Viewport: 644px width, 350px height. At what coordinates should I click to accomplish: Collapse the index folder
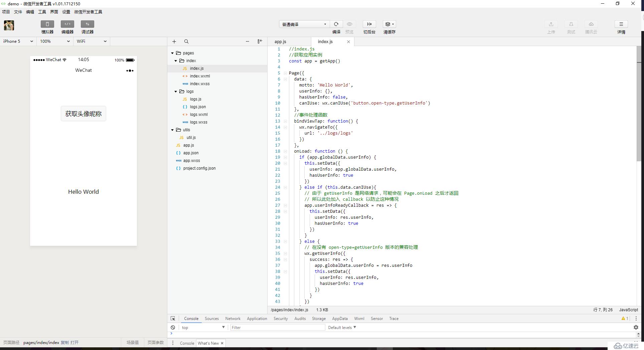[x=176, y=61]
